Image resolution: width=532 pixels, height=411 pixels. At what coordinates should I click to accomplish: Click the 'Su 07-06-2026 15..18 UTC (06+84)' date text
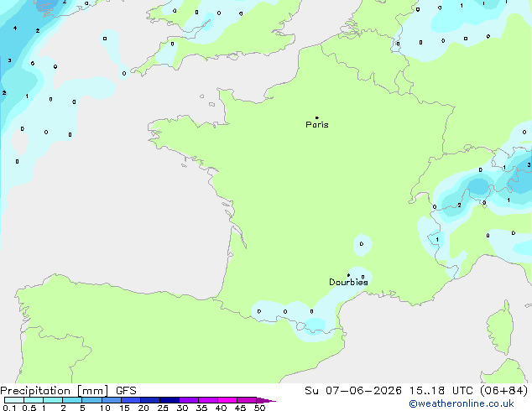[416, 390]
